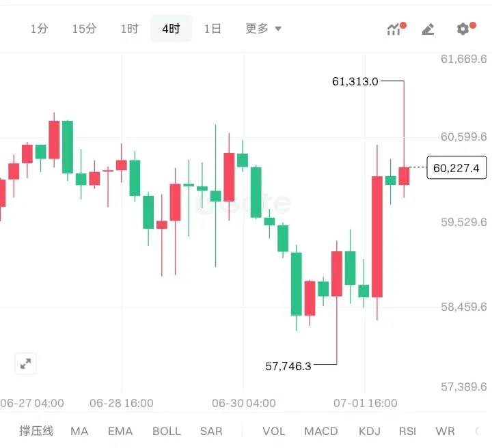Expand chart to fullscreen
Screen dimensions: 492x448
[x=26, y=364]
